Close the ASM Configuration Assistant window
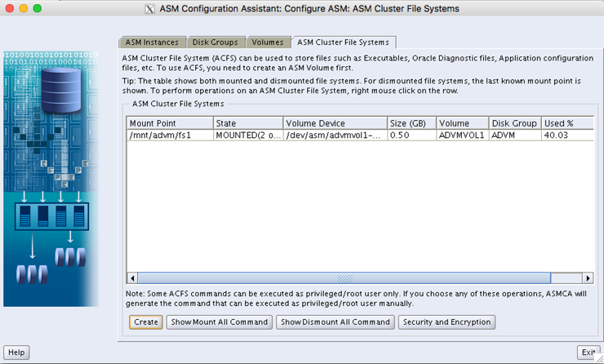This screenshot has height=364, width=604. tap(9, 8)
